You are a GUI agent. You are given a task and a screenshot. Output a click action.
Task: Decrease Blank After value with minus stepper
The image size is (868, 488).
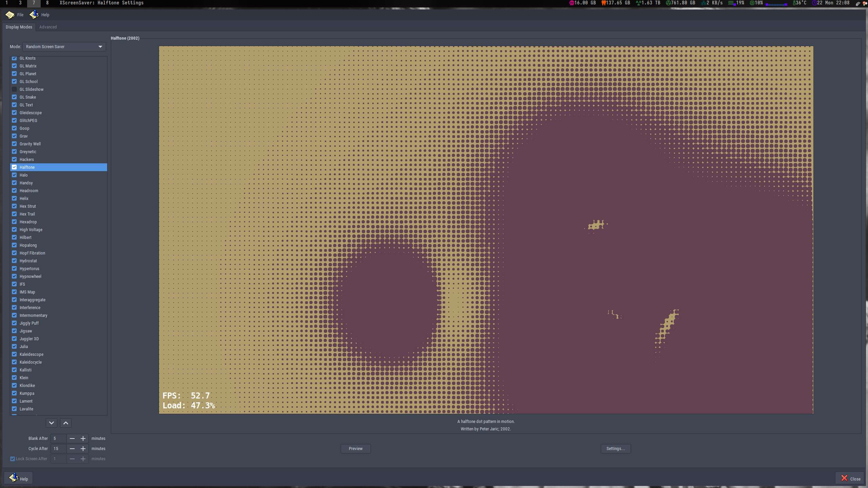pos(72,439)
